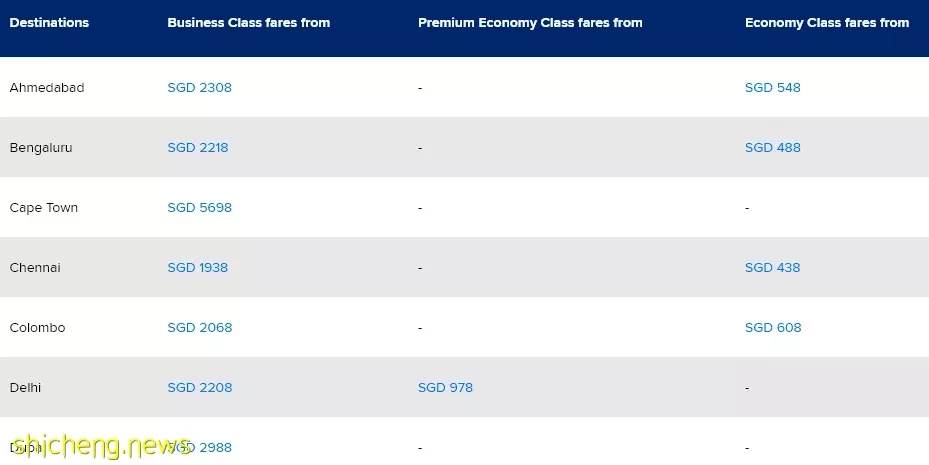Click Dubai Business fare SGD 2988
929x465 pixels.
click(199, 447)
